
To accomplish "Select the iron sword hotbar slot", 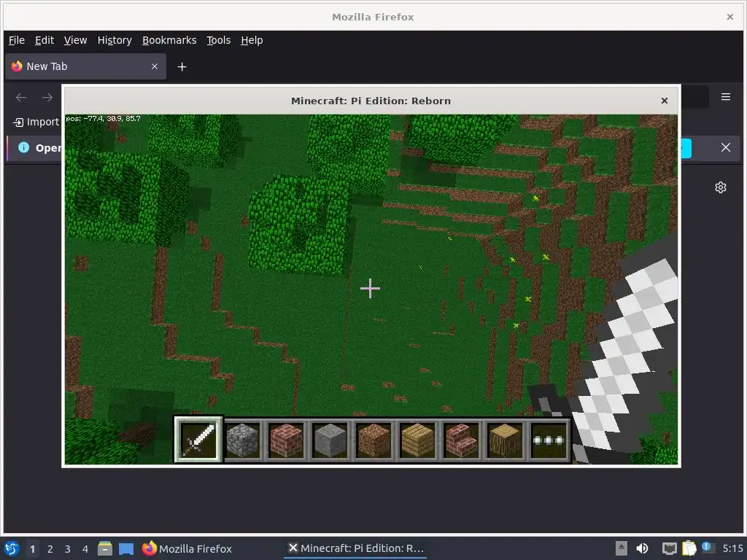I will point(198,439).
